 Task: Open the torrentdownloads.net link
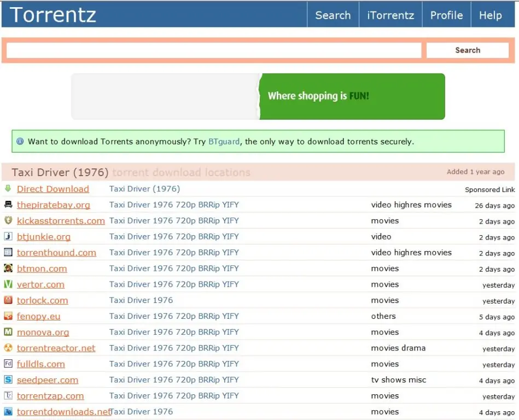(x=63, y=412)
